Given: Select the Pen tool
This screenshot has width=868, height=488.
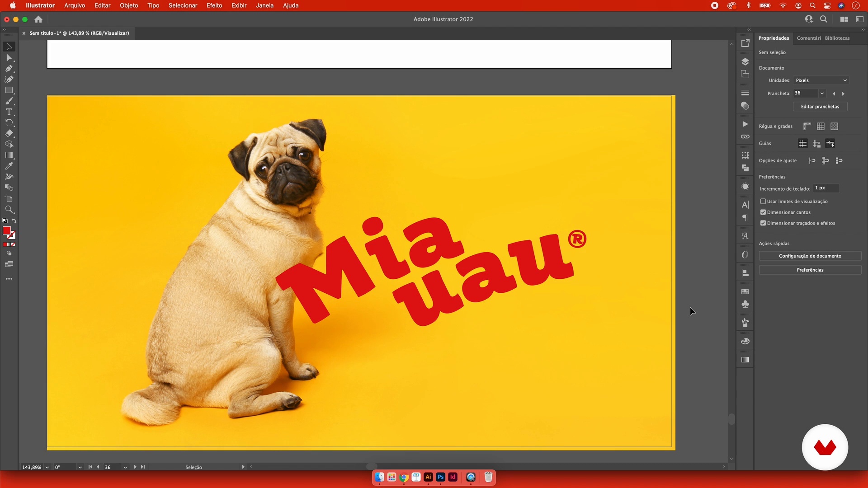Looking at the screenshot, I should point(9,69).
